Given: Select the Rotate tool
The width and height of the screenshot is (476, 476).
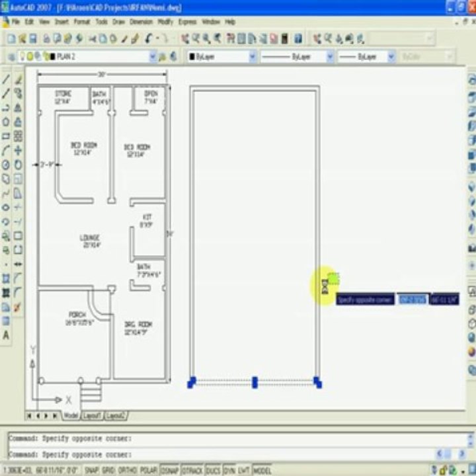Looking at the screenshot, I should point(18,165).
